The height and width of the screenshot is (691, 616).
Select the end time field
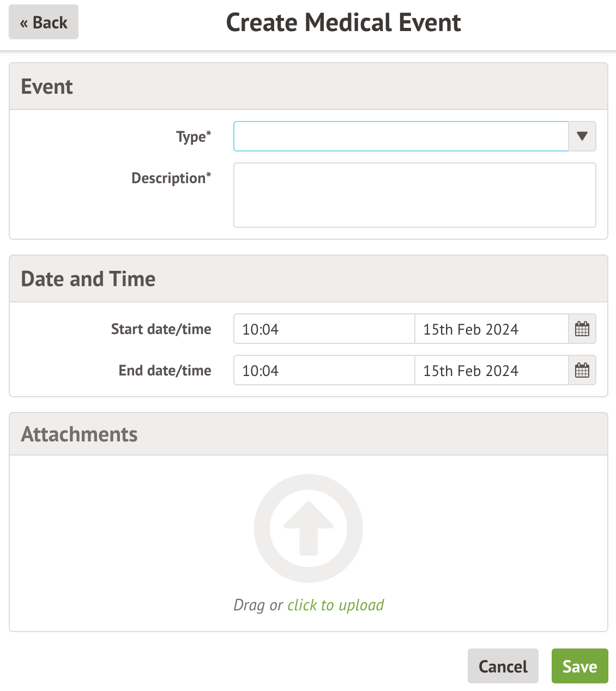[324, 370]
